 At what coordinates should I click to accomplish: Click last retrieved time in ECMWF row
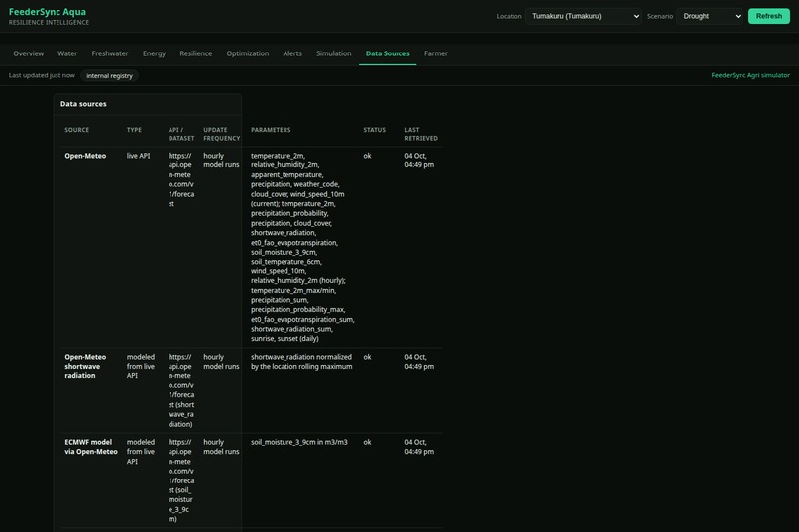click(419, 447)
